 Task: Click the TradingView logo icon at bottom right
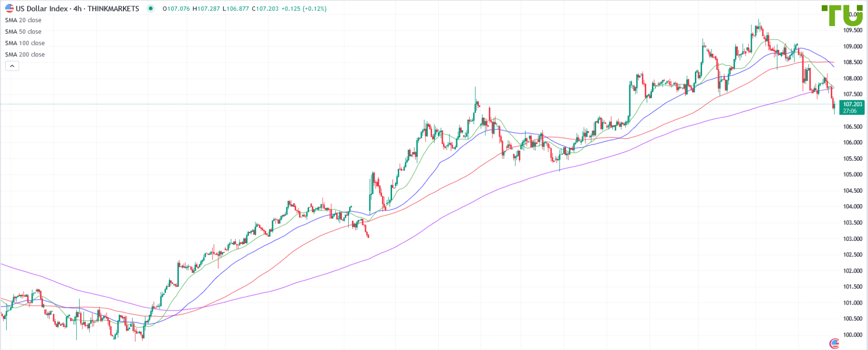click(834, 344)
